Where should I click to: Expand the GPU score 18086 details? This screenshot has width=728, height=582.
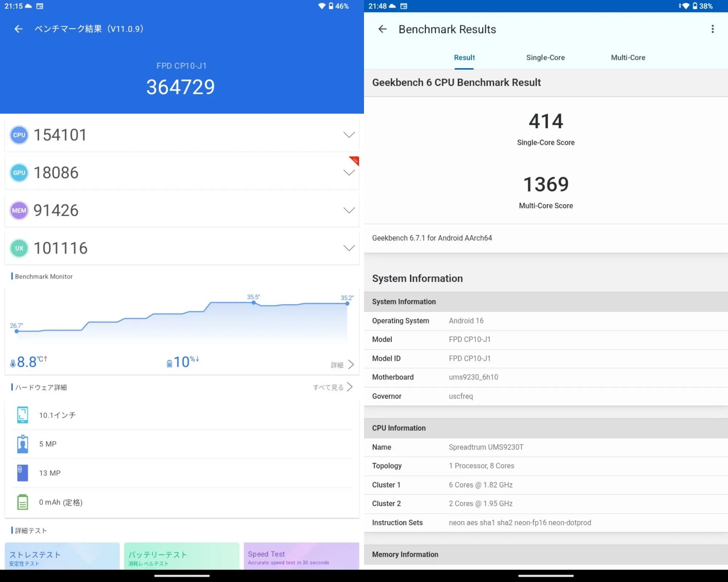point(349,173)
